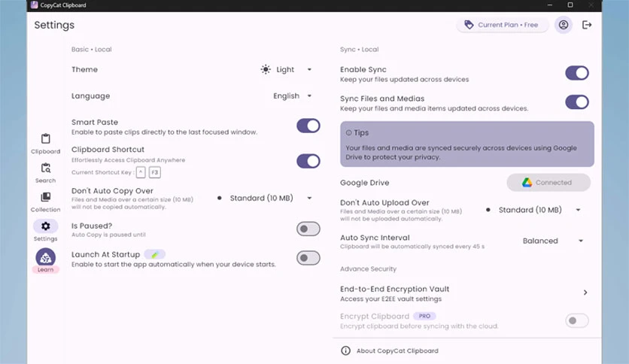The image size is (629, 364).
Task: Open the Theme dropdown showing Light
Action: [286, 69]
